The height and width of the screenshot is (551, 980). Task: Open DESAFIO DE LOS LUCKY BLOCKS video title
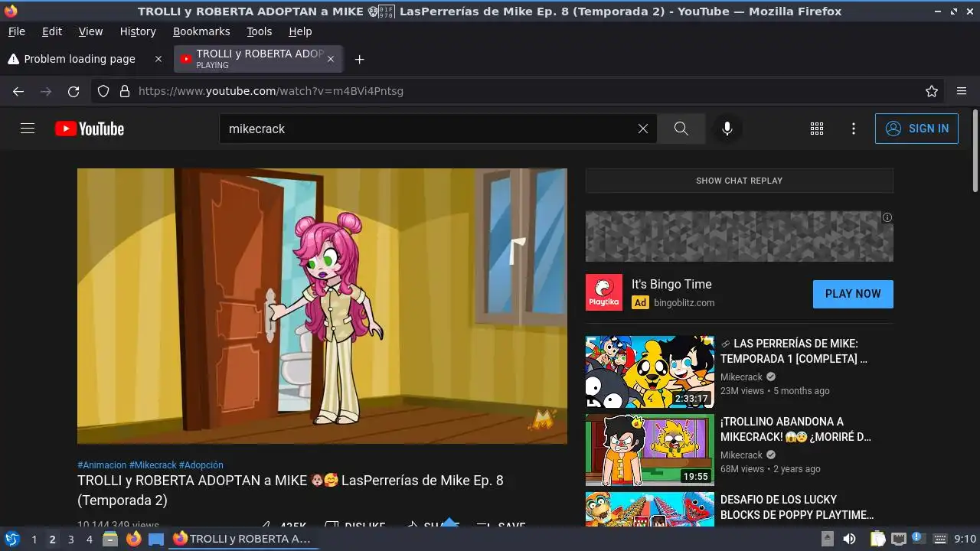pos(797,507)
